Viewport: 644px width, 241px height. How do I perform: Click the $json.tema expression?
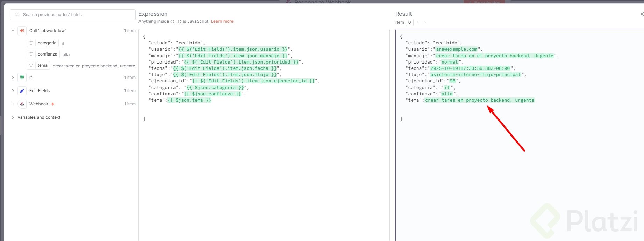[189, 100]
